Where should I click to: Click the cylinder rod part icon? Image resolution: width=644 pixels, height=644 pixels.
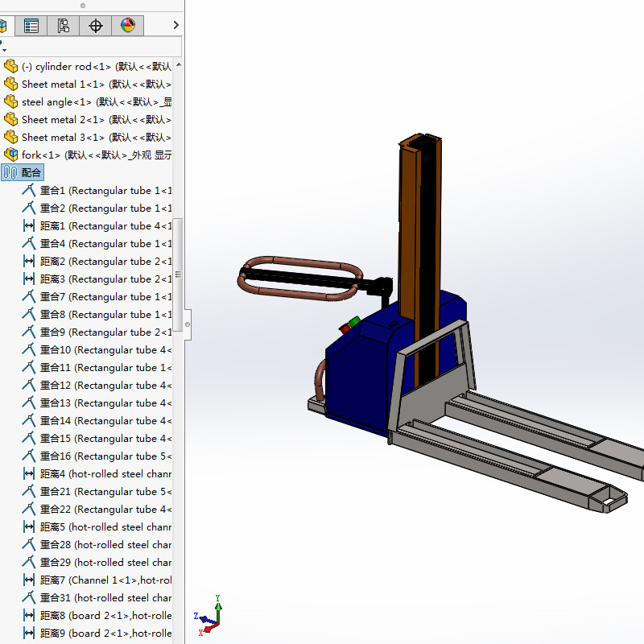[x=11, y=66]
